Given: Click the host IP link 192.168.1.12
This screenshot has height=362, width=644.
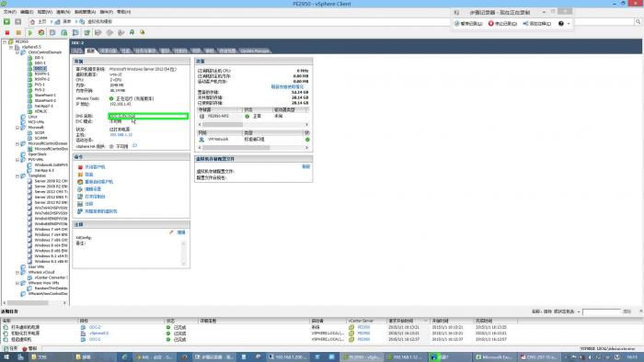Looking at the screenshot, I should pyautogui.click(x=121, y=135).
